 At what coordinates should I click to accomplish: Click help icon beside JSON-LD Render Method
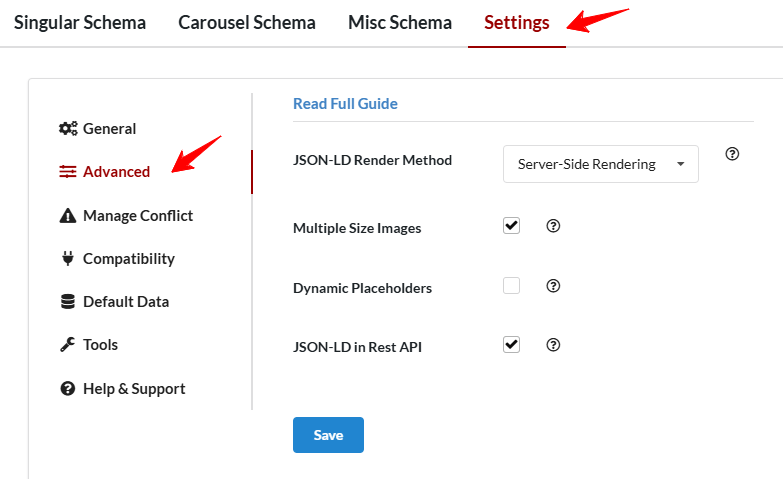pos(732,154)
